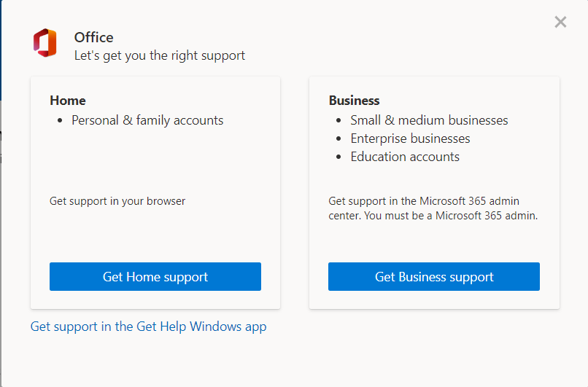Click the Business heading
Screen dimensions: 588x387
(355, 101)
